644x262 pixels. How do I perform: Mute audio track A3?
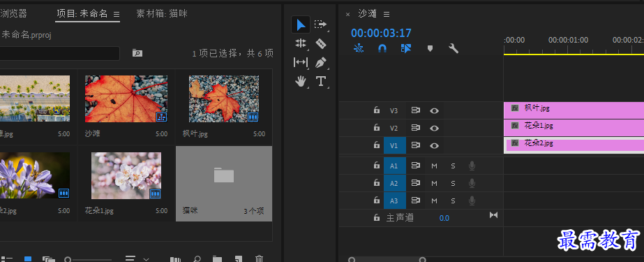(434, 201)
